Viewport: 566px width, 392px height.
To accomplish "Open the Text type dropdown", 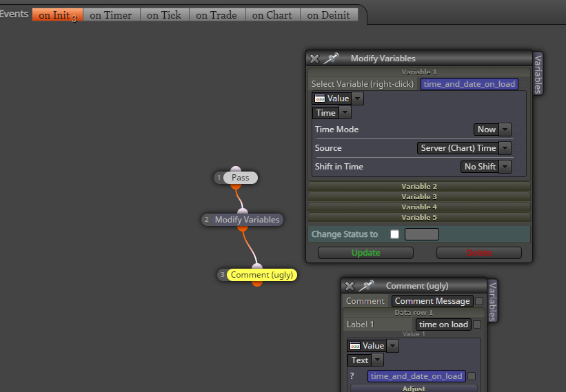I will point(377,360).
